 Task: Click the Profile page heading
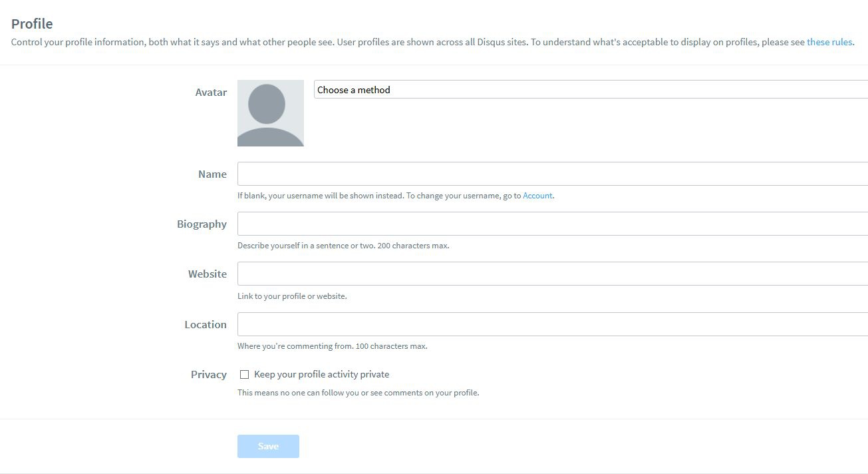[32, 24]
